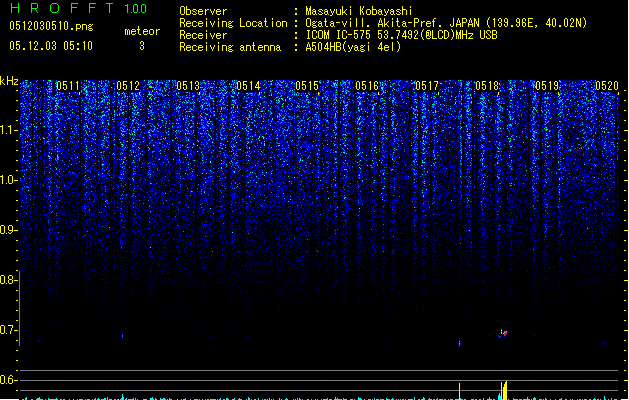
Task: Click the 0512 time marker
Action: [x=128, y=86]
